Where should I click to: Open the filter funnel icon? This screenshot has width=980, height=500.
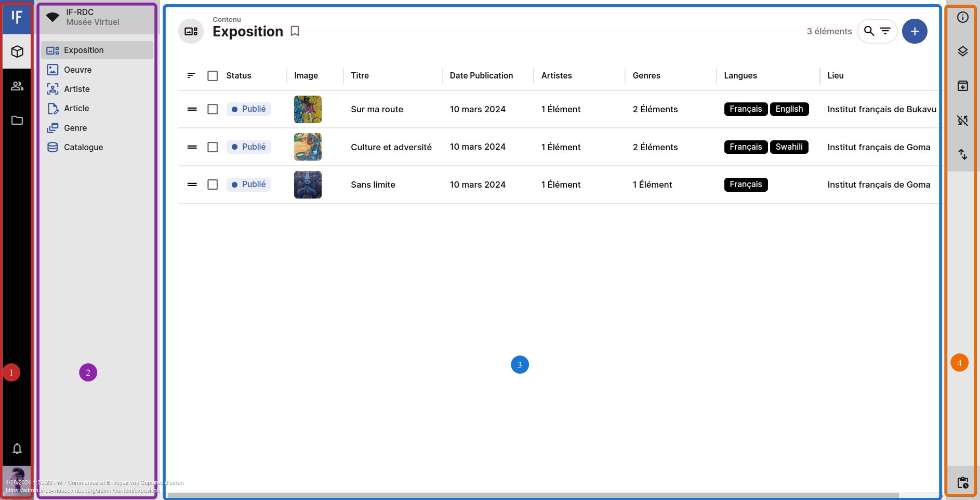(x=886, y=31)
